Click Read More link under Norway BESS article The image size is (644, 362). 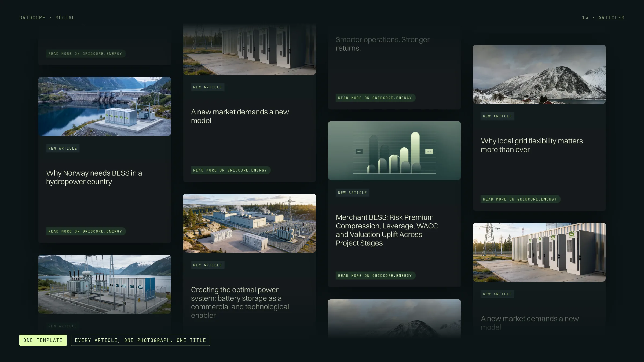(x=85, y=231)
